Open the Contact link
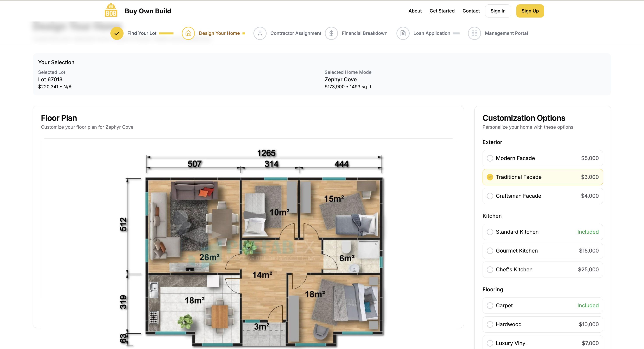644x349 pixels. pos(471,11)
